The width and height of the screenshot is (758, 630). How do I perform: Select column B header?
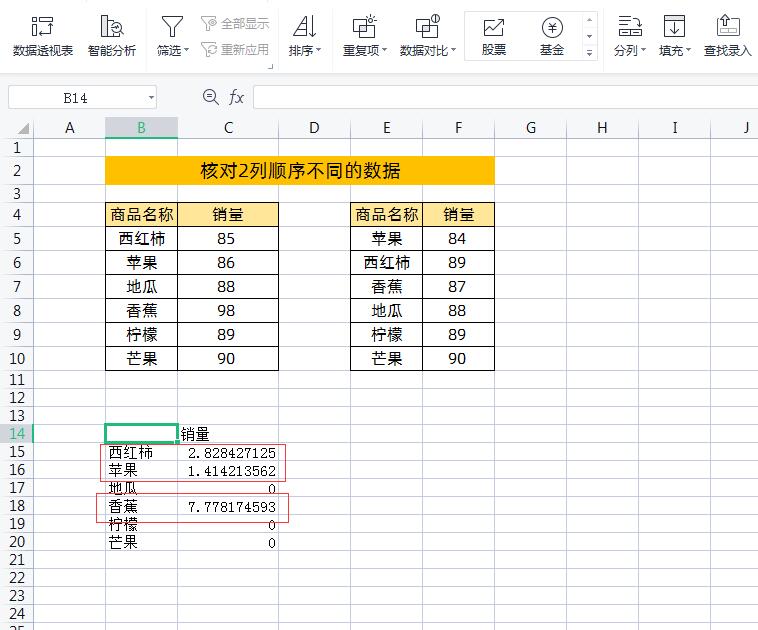[x=141, y=128]
